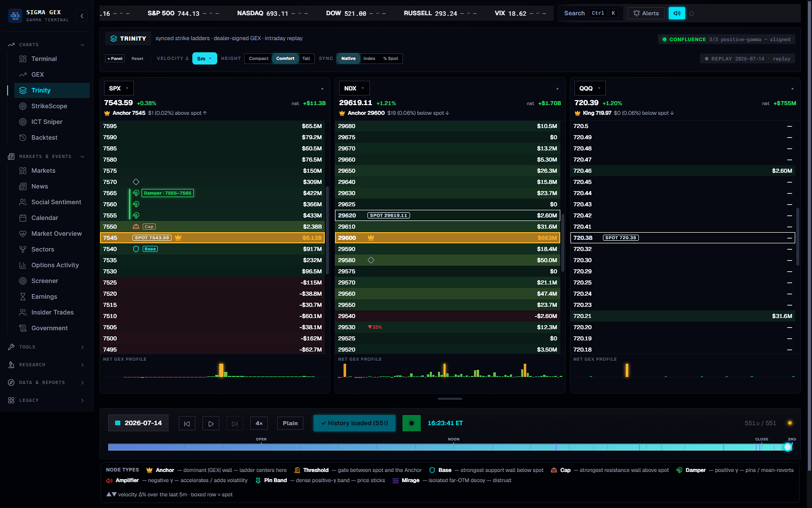Click the Damper 7555–7565 label

click(x=167, y=193)
